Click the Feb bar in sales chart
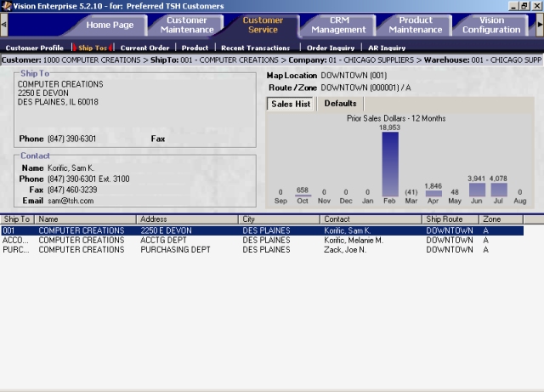This screenshot has width=544, height=392. [390, 164]
